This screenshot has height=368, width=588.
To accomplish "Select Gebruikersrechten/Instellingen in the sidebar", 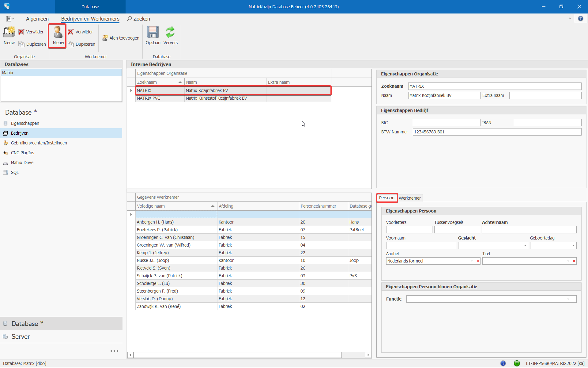I will click(39, 143).
